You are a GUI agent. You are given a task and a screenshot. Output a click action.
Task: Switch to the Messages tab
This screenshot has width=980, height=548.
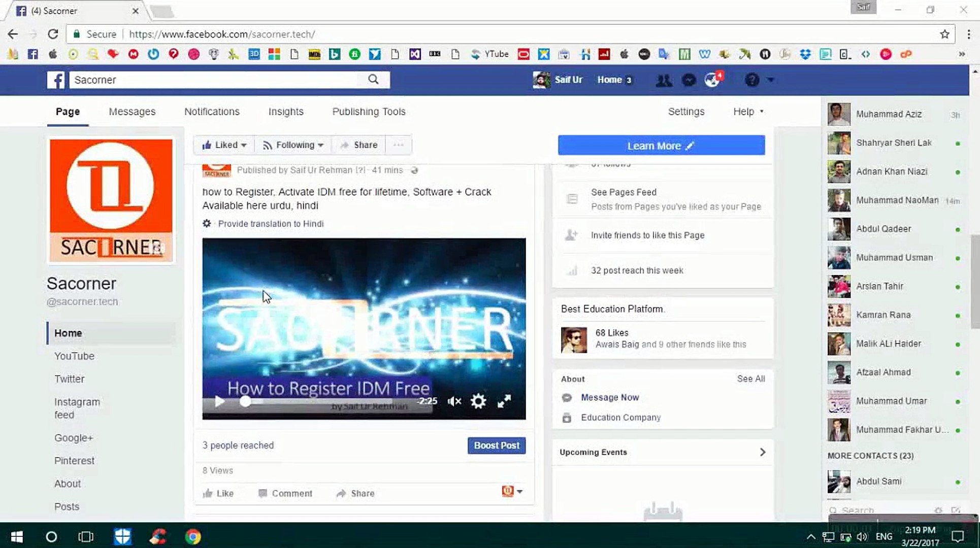(132, 112)
